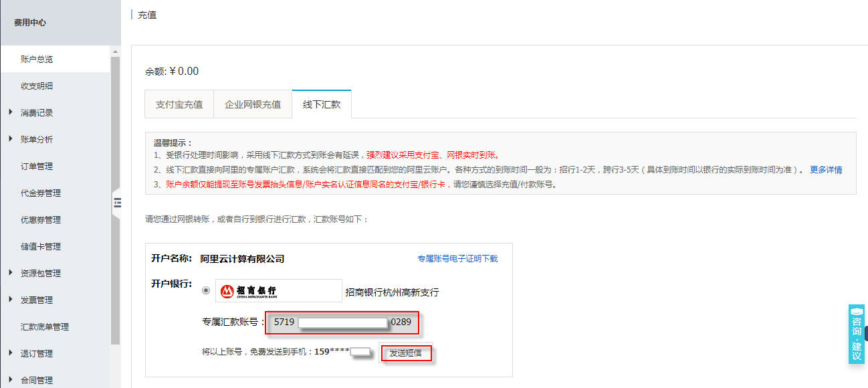Switch to the 企业网银充值 tab
Screen dimensions: 868x388
[253, 104]
